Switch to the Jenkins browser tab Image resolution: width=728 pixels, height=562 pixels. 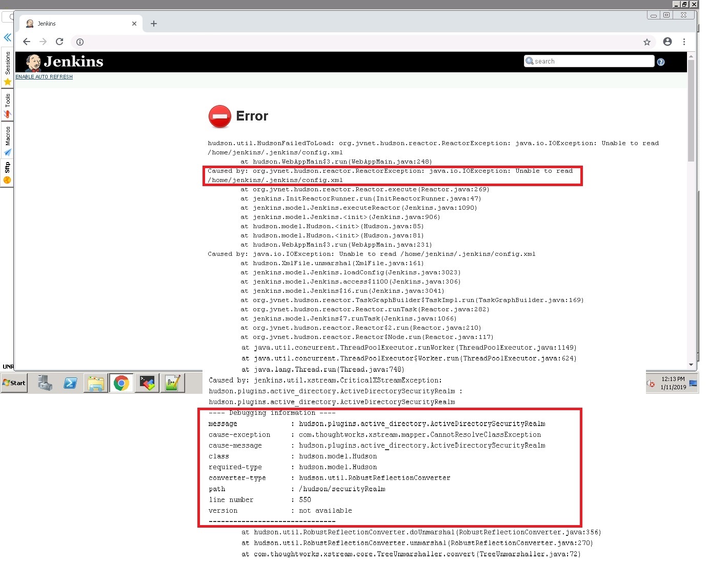(x=80, y=24)
